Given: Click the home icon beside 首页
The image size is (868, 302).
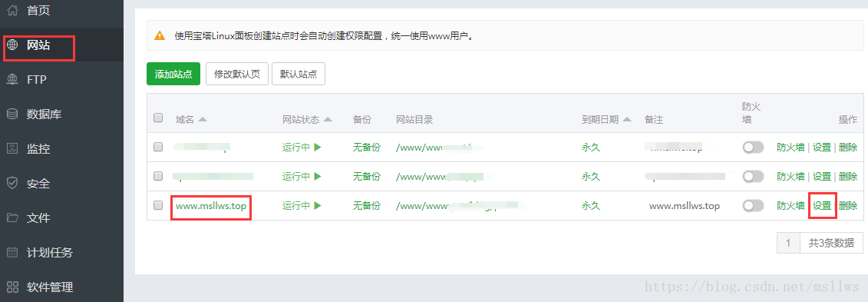Looking at the screenshot, I should pos(12,10).
